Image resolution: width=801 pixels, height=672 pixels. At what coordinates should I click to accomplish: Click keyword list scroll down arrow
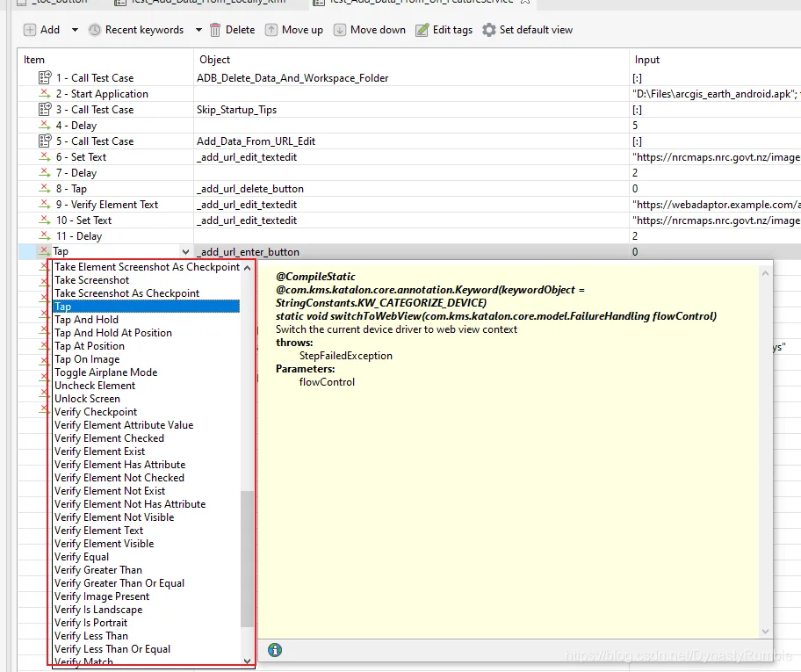pyautogui.click(x=248, y=661)
